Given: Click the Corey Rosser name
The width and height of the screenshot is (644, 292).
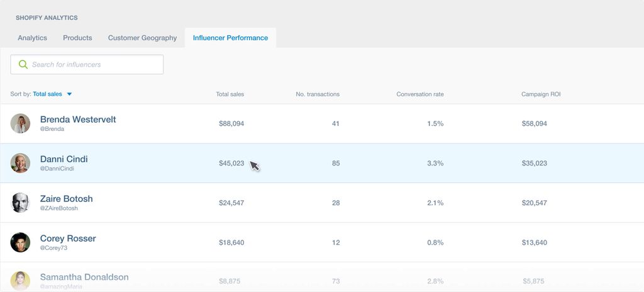Looking at the screenshot, I should 68,239.
